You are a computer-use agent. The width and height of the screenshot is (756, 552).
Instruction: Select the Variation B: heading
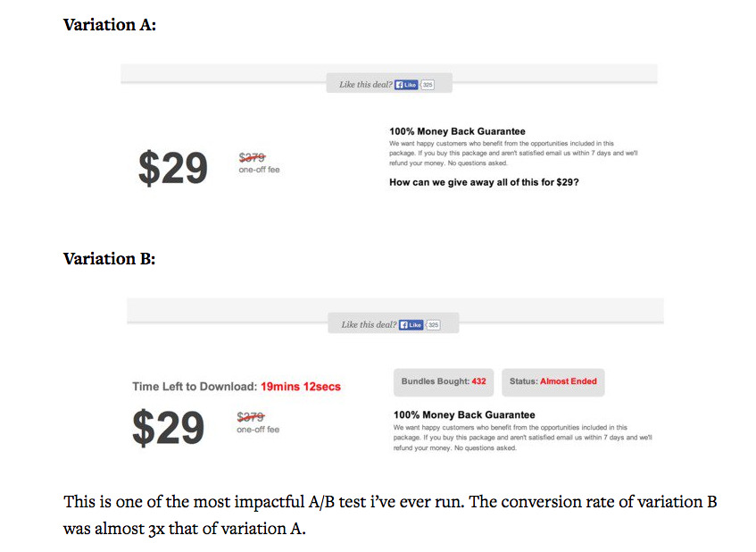point(109,259)
